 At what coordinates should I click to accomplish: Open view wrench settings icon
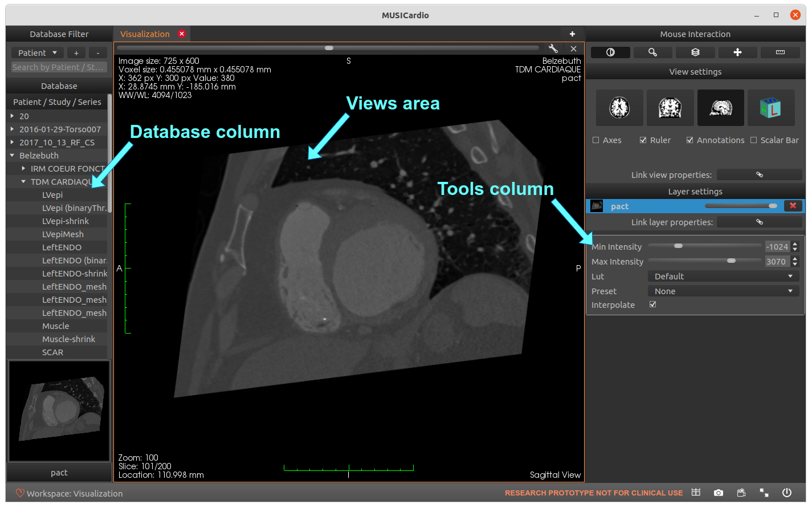click(x=553, y=48)
